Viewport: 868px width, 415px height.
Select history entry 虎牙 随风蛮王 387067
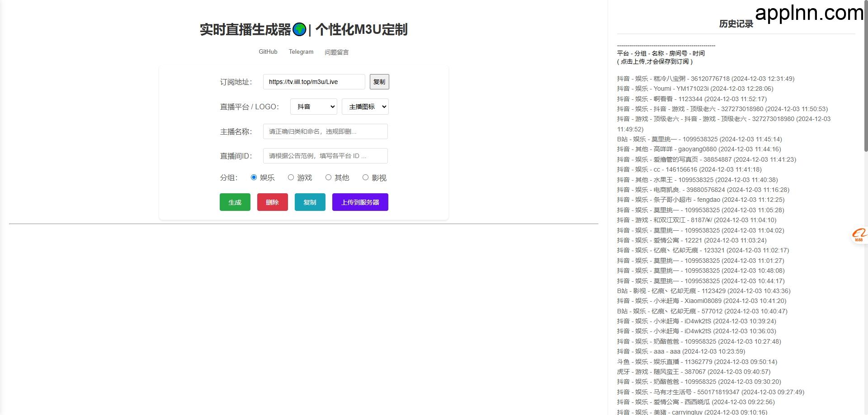click(x=693, y=372)
